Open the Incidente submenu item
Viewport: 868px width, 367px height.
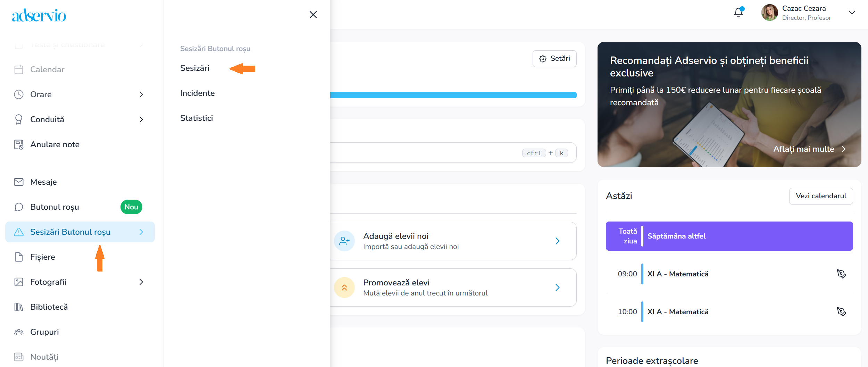coord(197,93)
